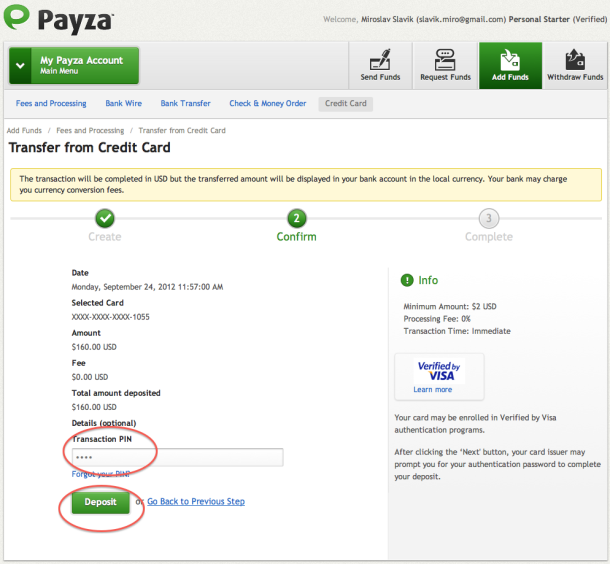610x564 pixels.
Task: Click the Minimum Amount: $2 USD text
Action: pyautogui.click(x=450, y=307)
